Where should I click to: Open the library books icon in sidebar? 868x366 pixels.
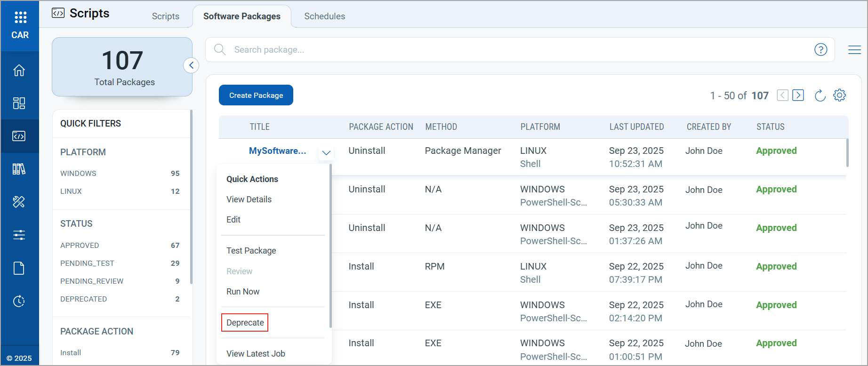[x=19, y=169]
